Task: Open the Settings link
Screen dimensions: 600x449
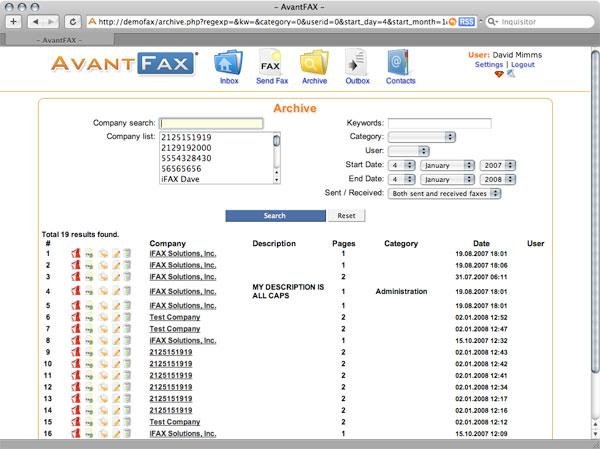Action: click(489, 64)
